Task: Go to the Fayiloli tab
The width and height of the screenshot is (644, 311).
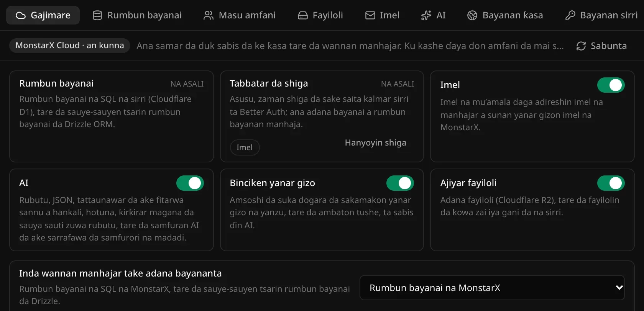Action: (320, 15)
